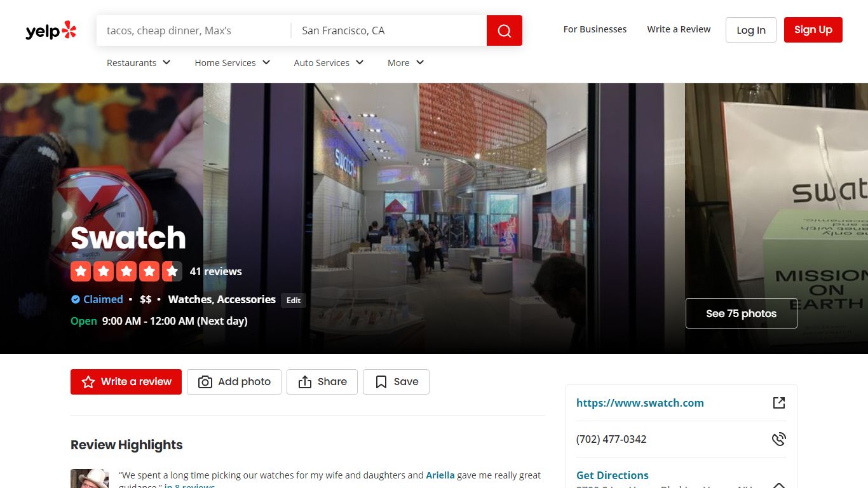Start a review with red Write a review button
This screenshot has width=868, height=488.
coord(126,382)
